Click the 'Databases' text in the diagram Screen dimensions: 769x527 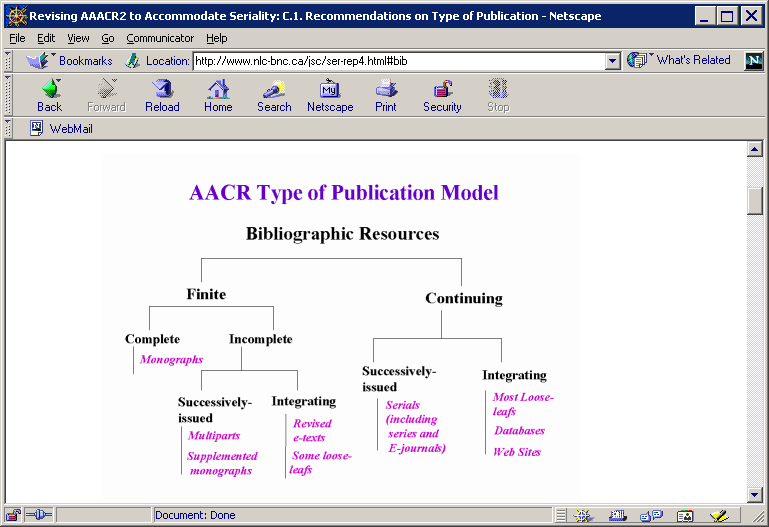pos(519,430)
